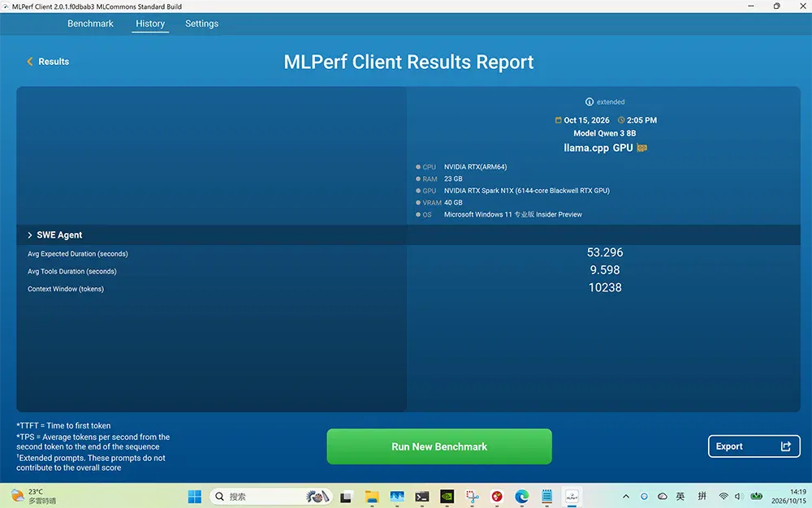Export the results report
Screen dimensions: 812x508
click(754, 446)
